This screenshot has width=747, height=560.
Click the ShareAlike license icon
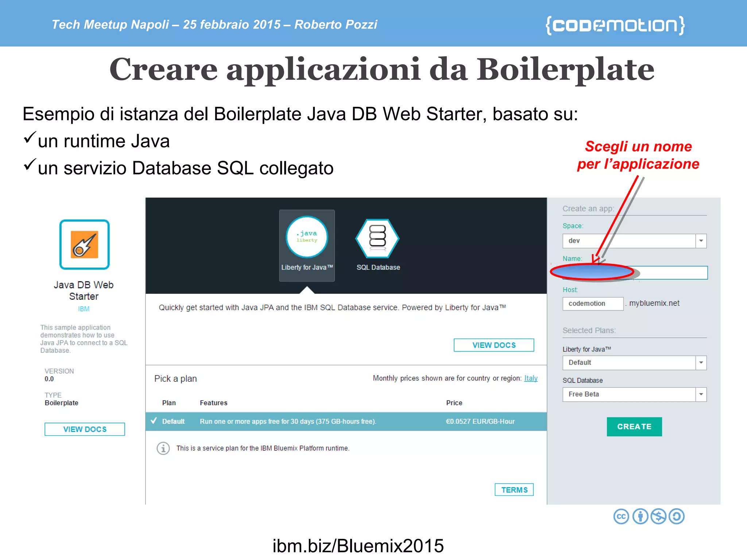click(x=677, y=516)
